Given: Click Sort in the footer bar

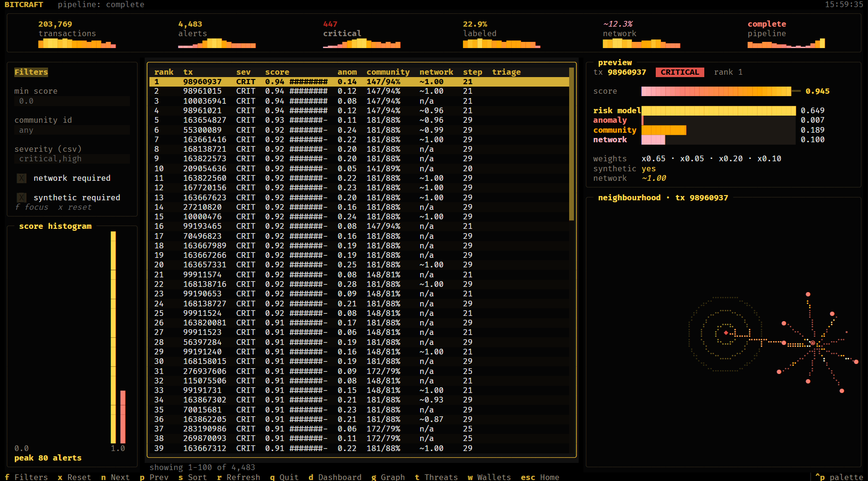Looking at the screenshot, I should 193,477.
